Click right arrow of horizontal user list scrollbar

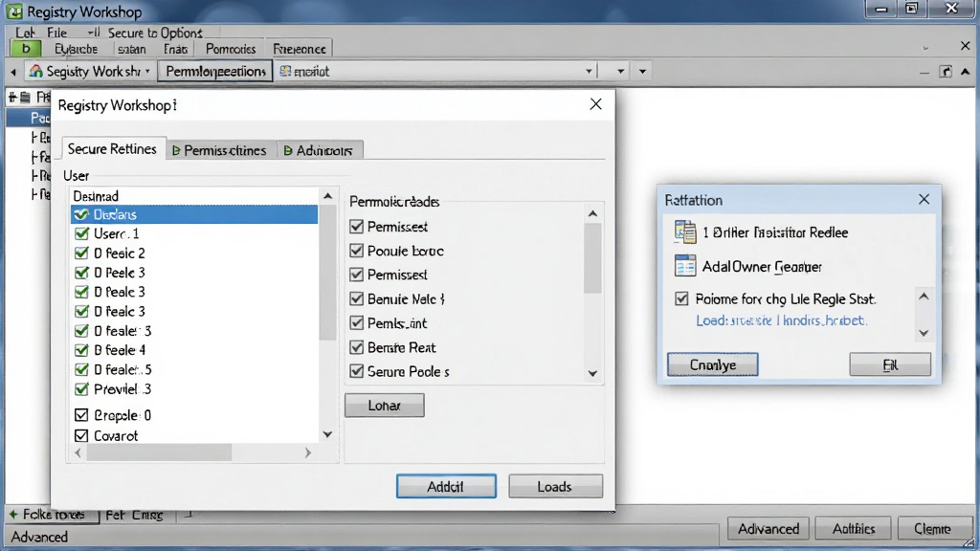(x=307, y=452)
